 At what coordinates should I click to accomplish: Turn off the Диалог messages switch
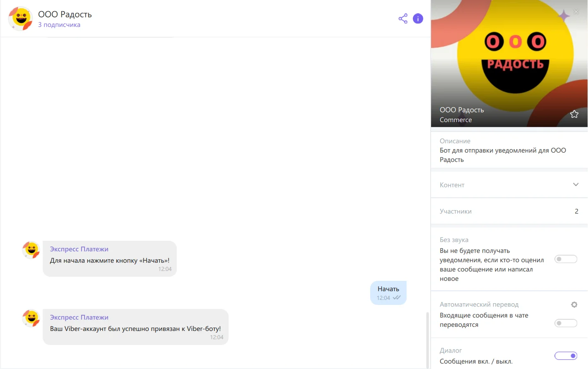pyautogui.click(x=566, y=356)
